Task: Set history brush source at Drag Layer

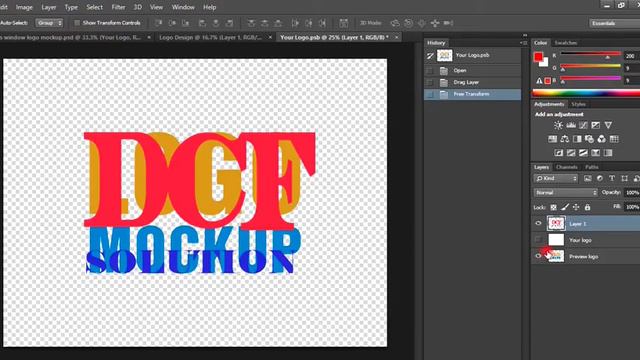Action: coord(429,82)
